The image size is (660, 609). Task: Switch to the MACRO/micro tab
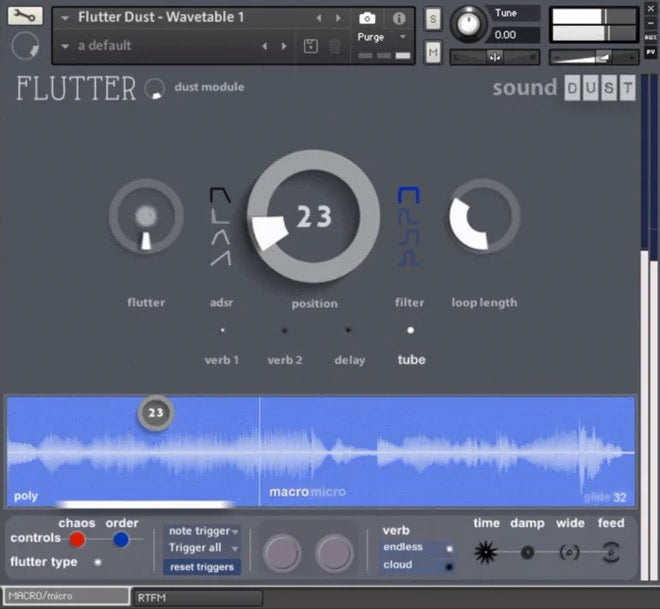(x=66, y=597)
